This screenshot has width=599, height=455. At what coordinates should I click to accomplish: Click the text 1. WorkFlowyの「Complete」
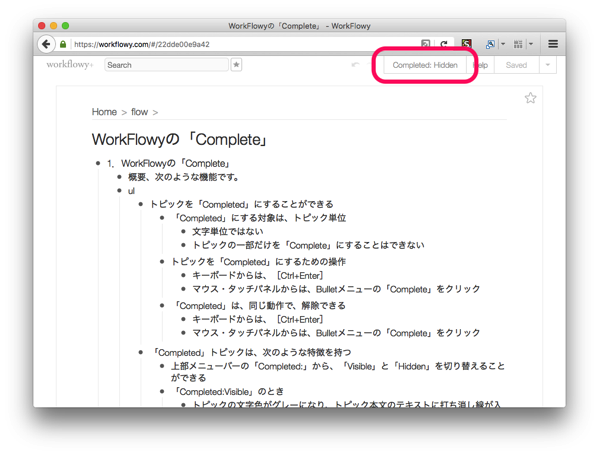168,164
